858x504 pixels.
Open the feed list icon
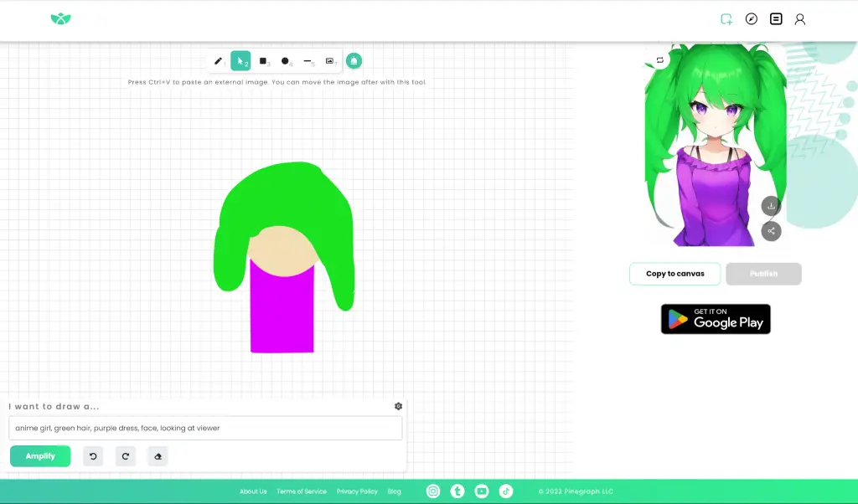[x=775, y=18]
